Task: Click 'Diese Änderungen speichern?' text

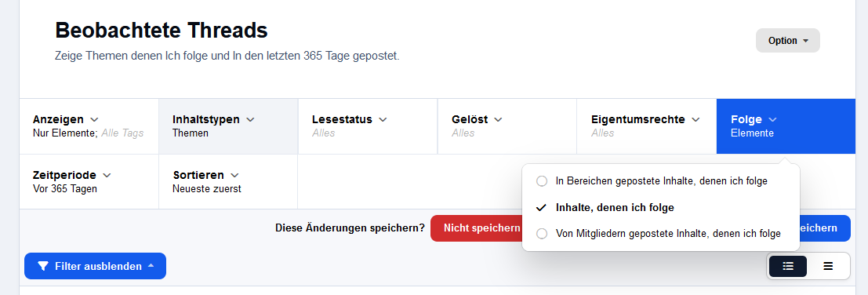Action: point(350,228)
